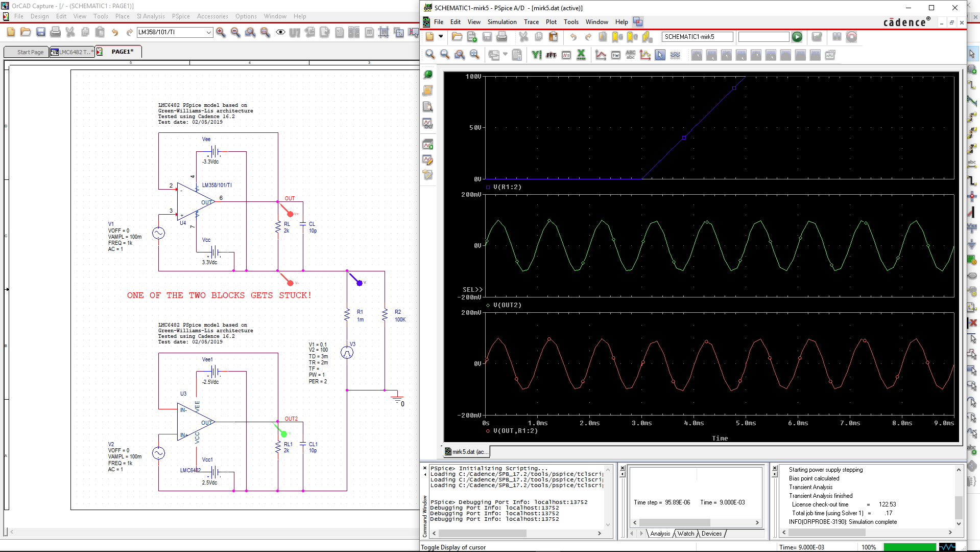Open Accessories menu in Capture
The width and height of the screenshot is (980, 552).
(x=212, y=16)
